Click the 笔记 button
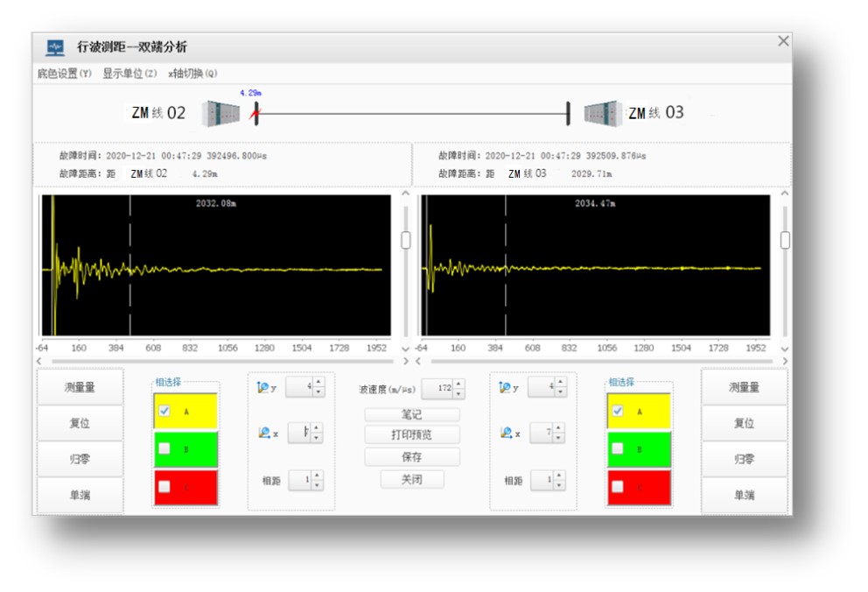Screen dimensions: 868x592 tap(412, 414)
